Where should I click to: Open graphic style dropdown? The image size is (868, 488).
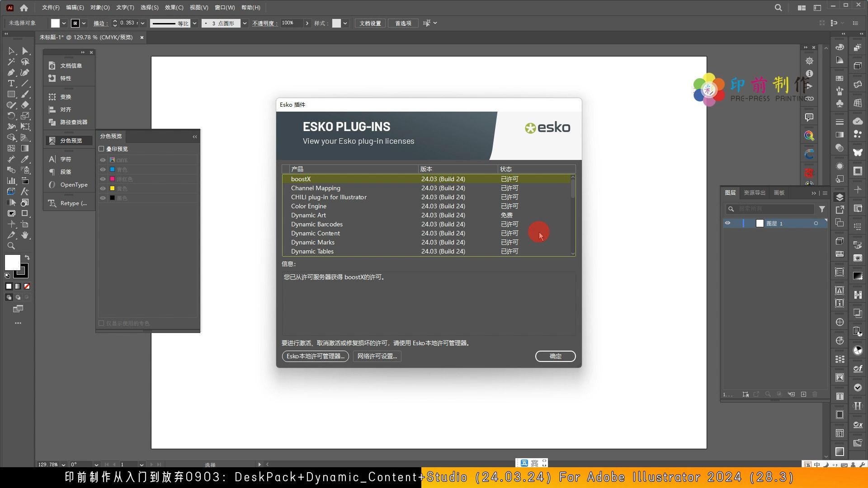pyautogui.click(x=345, y=23)
